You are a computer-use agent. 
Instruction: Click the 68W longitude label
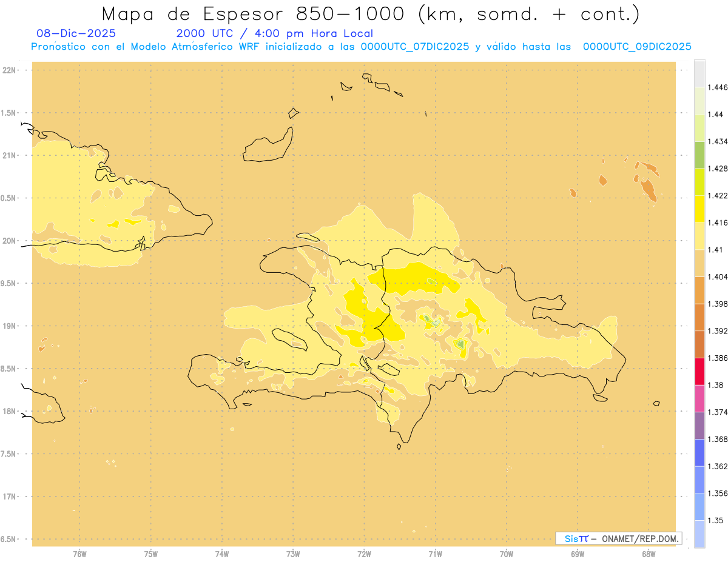pyautogui.click(x=649, y=554)
